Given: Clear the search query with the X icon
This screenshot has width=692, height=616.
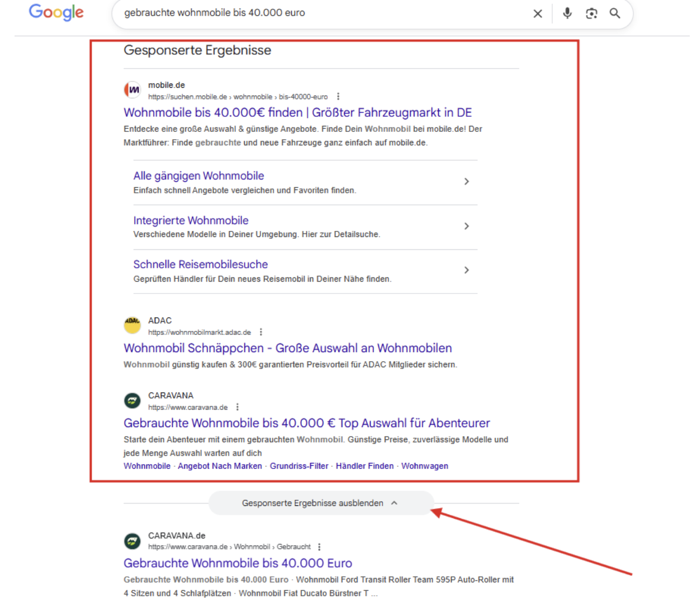Looking at the screenshot, I should (538, 13).
